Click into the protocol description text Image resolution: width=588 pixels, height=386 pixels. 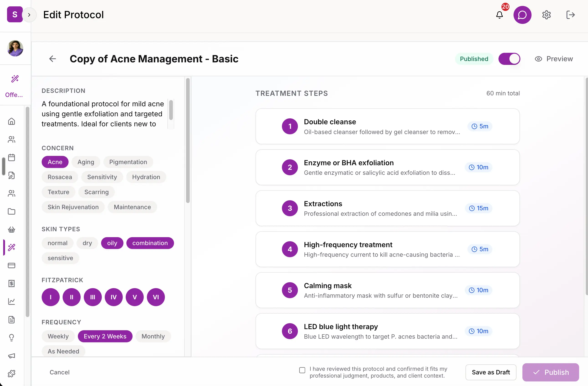104,114
